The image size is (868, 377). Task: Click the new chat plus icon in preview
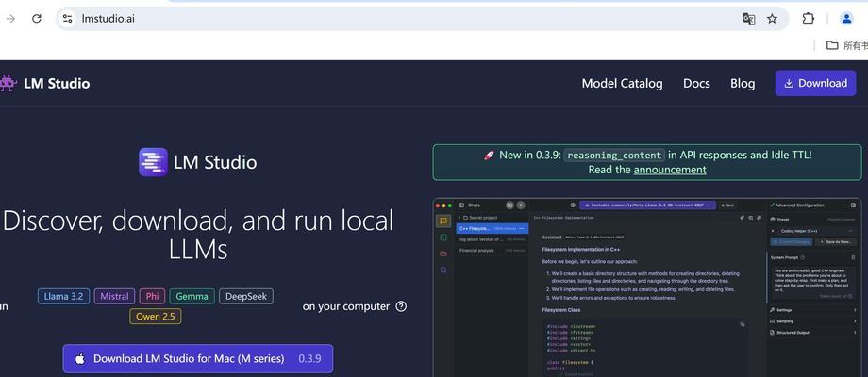[521, 205]
